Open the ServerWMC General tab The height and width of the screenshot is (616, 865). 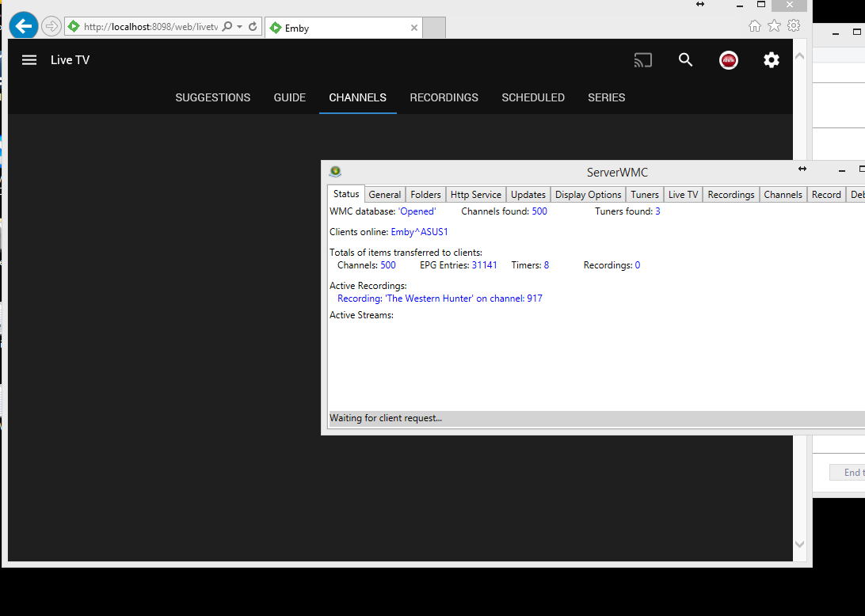[x=384, y=195]
